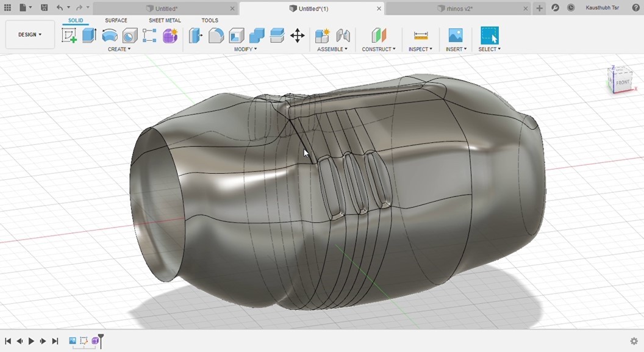Viewport: 644px width, 352px height.
Task: Click the Create Form purple icon
Action: 170,35
